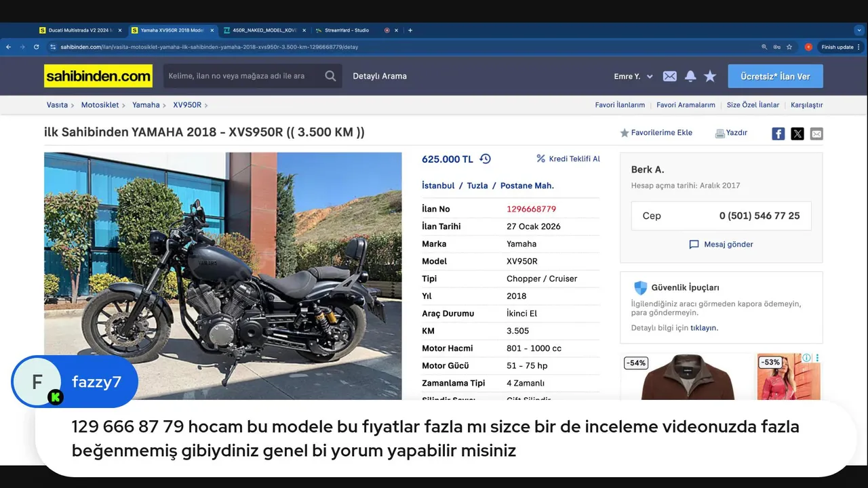Open Tuzla district link
The image size is (868, 488).
(477, 186)
